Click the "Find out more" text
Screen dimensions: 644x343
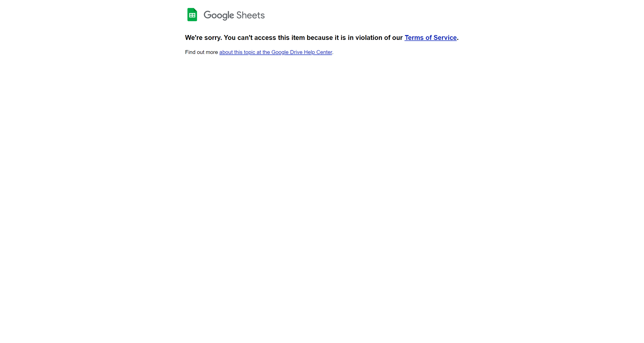point(201,52)
